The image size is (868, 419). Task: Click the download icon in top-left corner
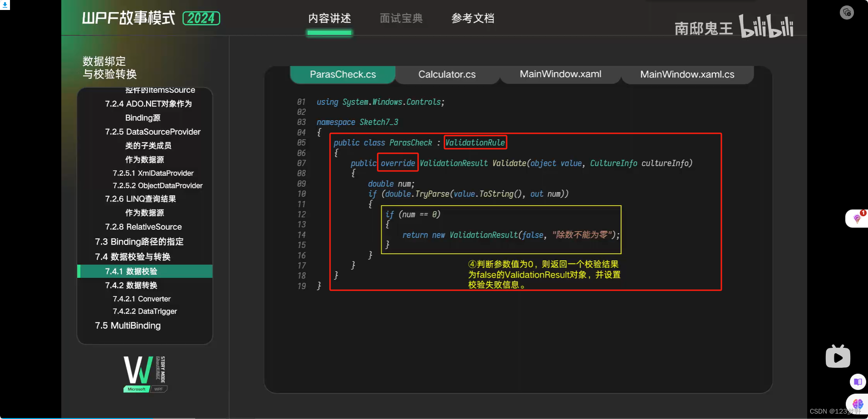pos(5,5)
